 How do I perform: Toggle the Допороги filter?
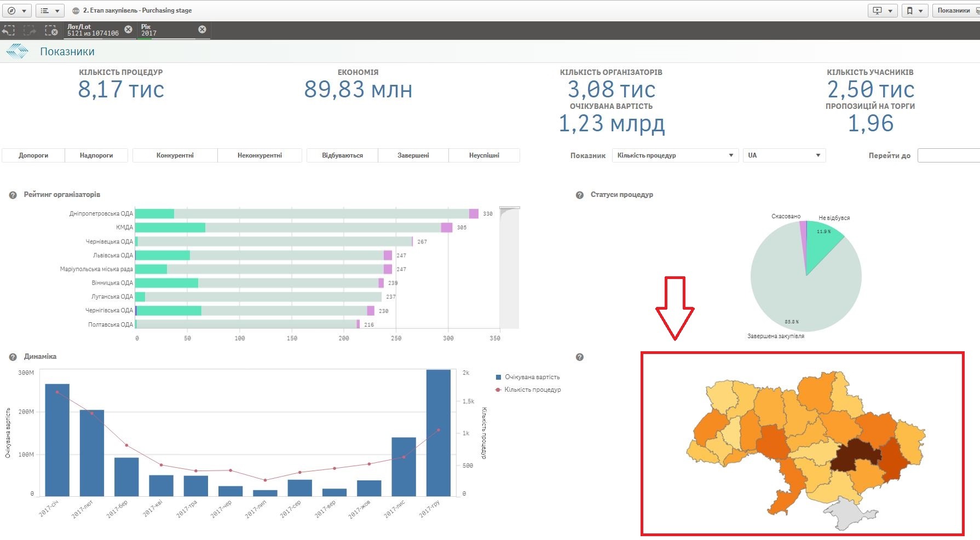[33, 155]
